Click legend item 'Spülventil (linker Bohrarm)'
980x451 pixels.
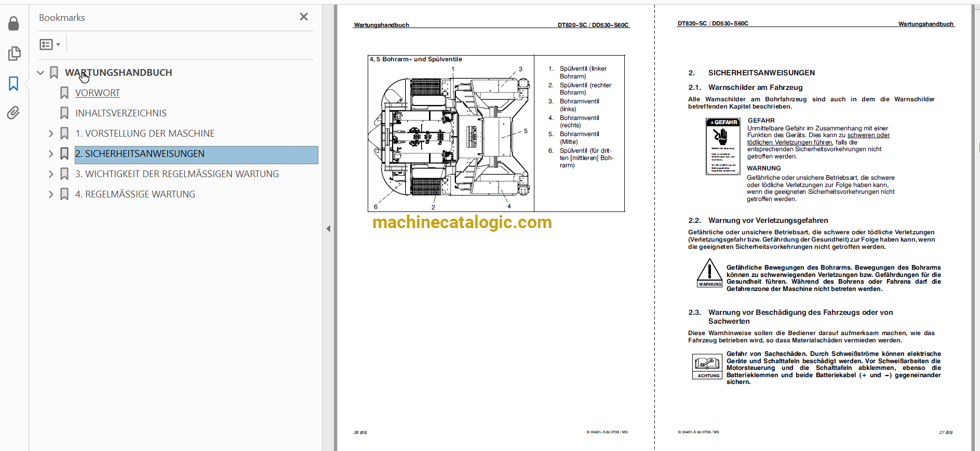(x=583, y=72)
